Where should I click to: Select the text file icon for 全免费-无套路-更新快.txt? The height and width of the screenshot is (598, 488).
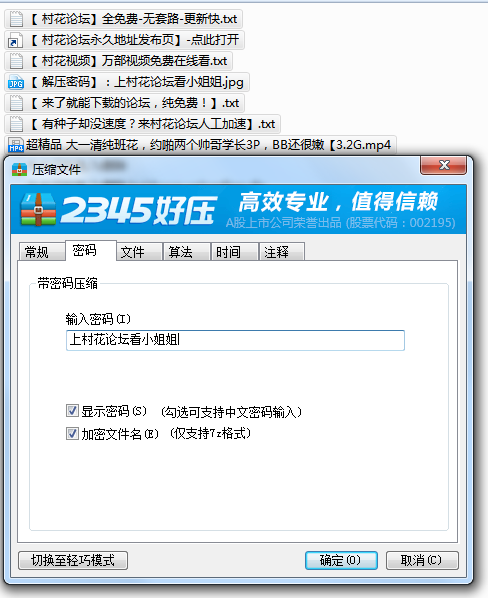[x=16, y=19]
